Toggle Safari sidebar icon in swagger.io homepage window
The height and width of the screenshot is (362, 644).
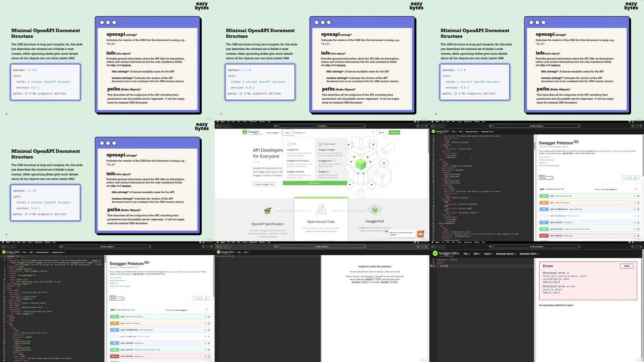tap(218, 126)
